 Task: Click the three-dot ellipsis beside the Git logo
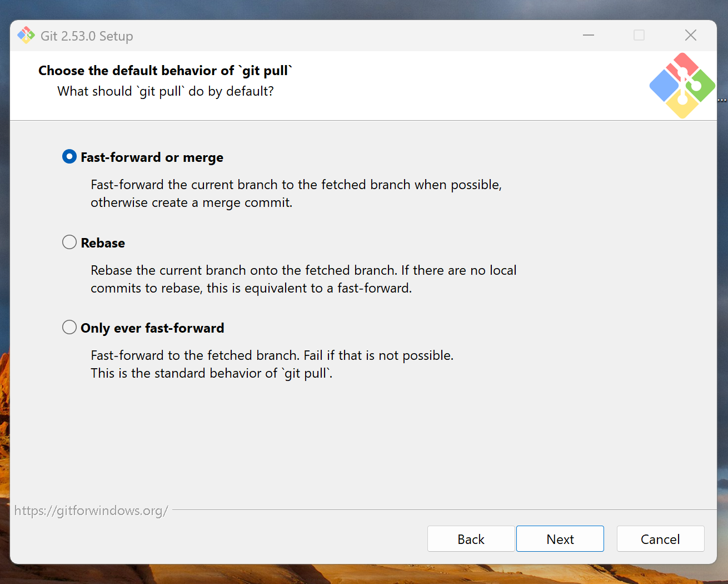[722, 101]
